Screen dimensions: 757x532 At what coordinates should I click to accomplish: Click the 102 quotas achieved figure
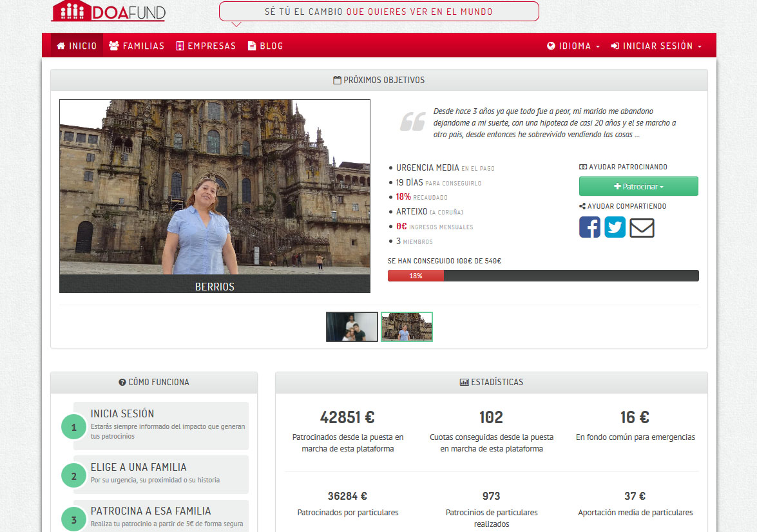click(x=491, y=417)
